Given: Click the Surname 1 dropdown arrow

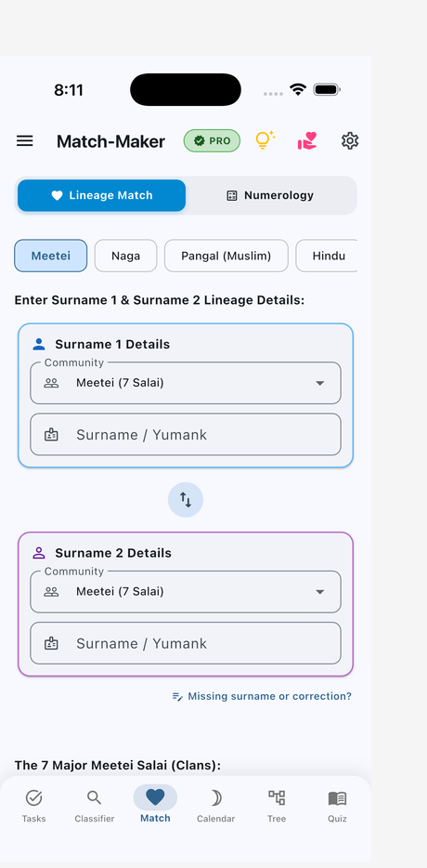Looking at the screenshot, I should pyautogui.click(x=319, y=383).
